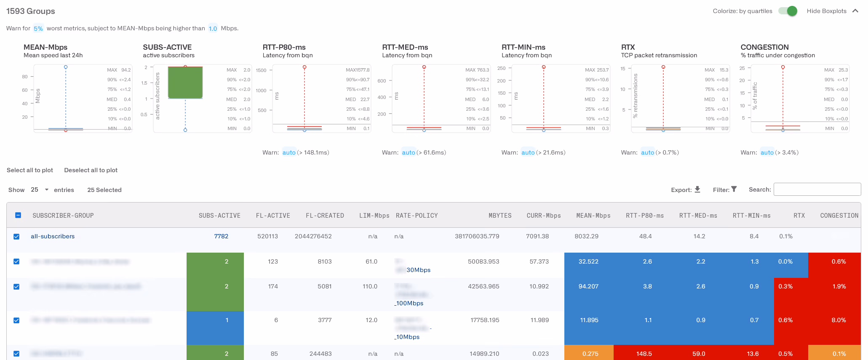
Task: Toggle Colorize by quartiles switch
Action: click(x=788, y=11)
